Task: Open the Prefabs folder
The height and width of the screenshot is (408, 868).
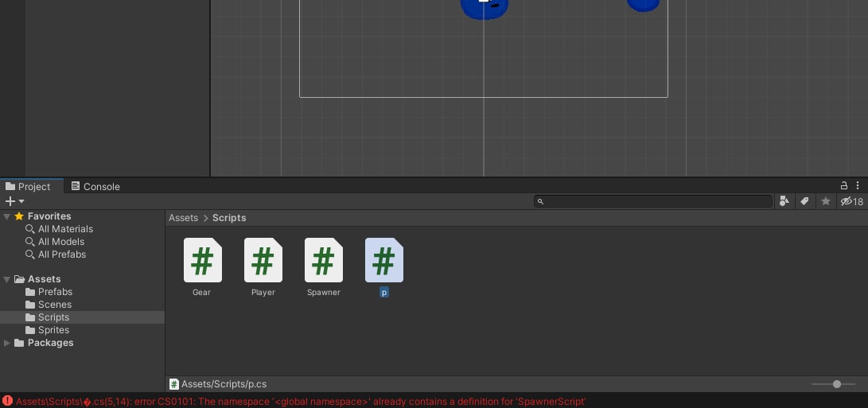Action: coord(55,292)
